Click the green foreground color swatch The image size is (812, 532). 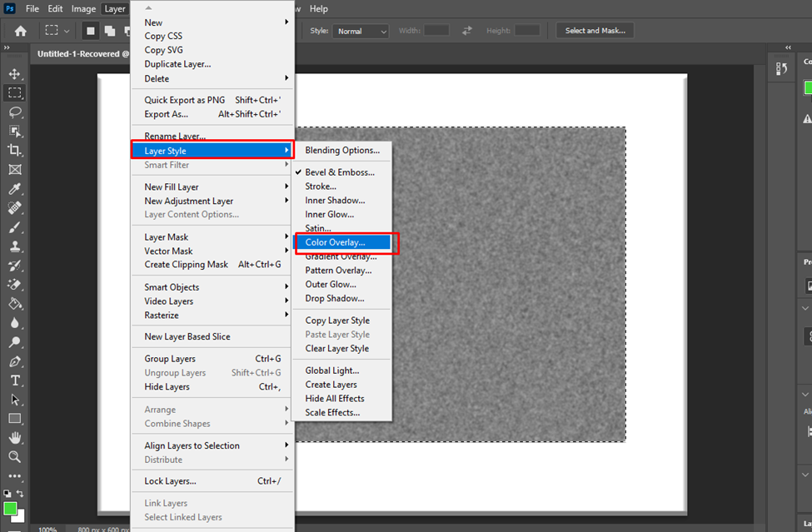[x=9, y=509]
